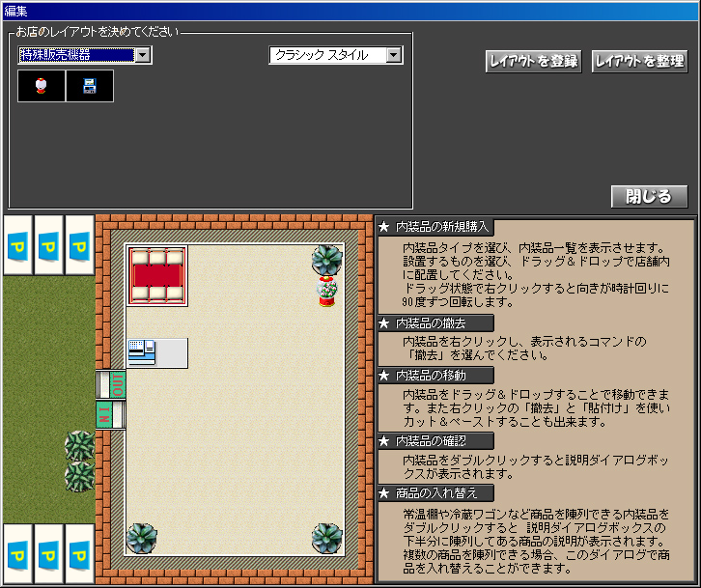This screenshot has height=588, width=701.
Task: Click the potted plant in bottom-right store corner
Action: (x=326, y=538)
